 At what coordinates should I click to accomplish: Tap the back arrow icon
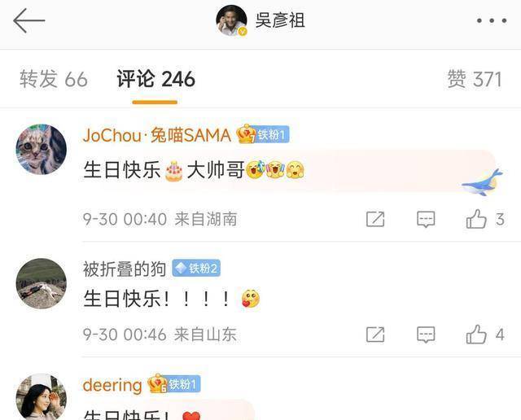(29, 20)
